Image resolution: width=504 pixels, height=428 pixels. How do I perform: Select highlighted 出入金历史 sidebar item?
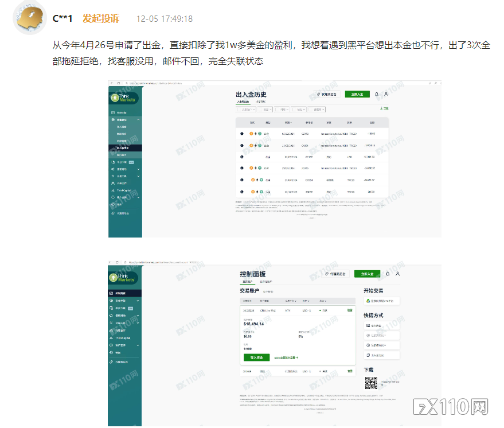125,148
